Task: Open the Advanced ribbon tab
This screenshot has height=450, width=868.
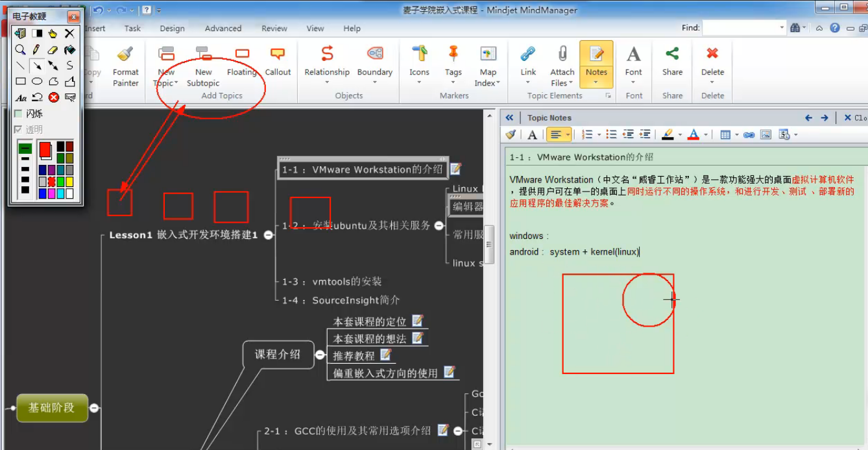Action: tap(223, 28)
